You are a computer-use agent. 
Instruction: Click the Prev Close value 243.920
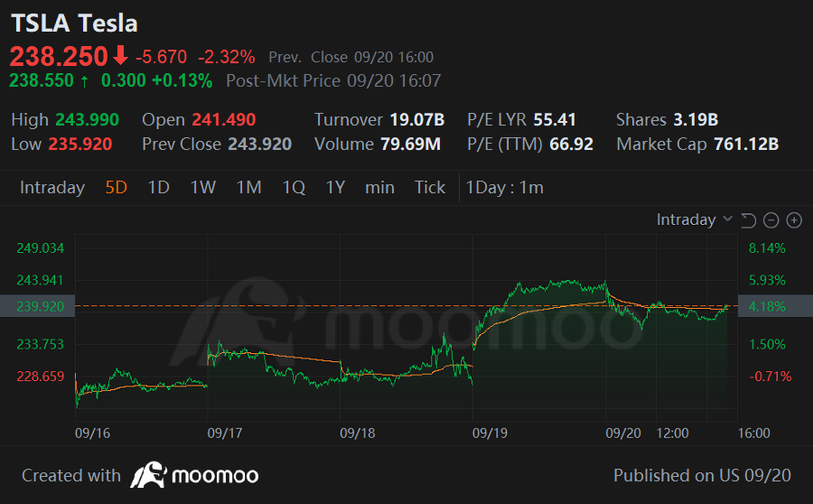click(260, 145)
